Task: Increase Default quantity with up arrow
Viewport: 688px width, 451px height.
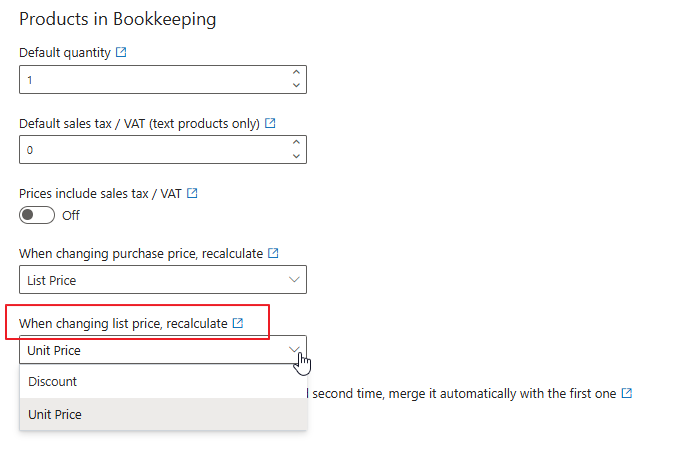Action: 296,72
